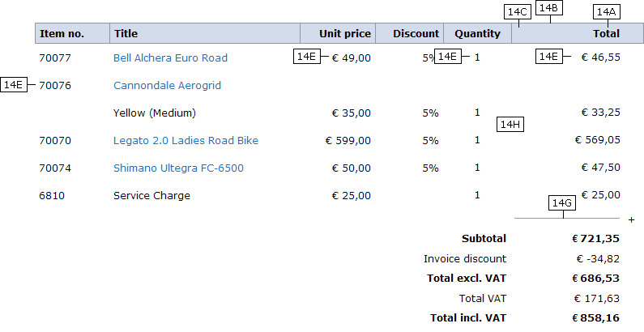Click the 14H annotation label
The width and height of the screenshot is (644, 332).
510,125
